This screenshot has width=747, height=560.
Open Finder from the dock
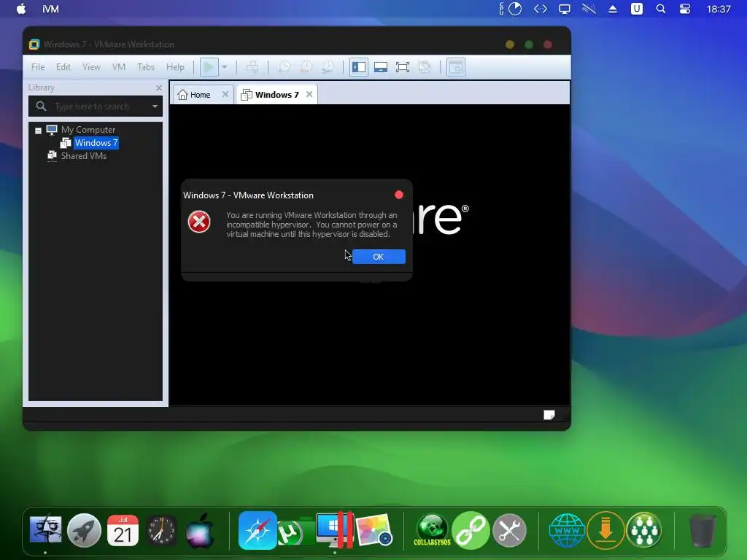45,530
